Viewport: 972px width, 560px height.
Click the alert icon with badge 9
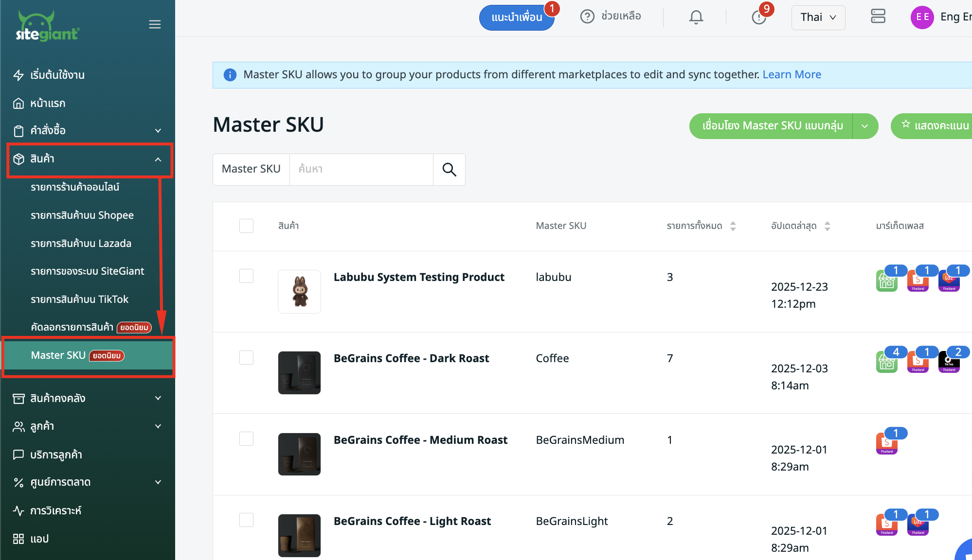pyautogui.click(x=758, y=17)
